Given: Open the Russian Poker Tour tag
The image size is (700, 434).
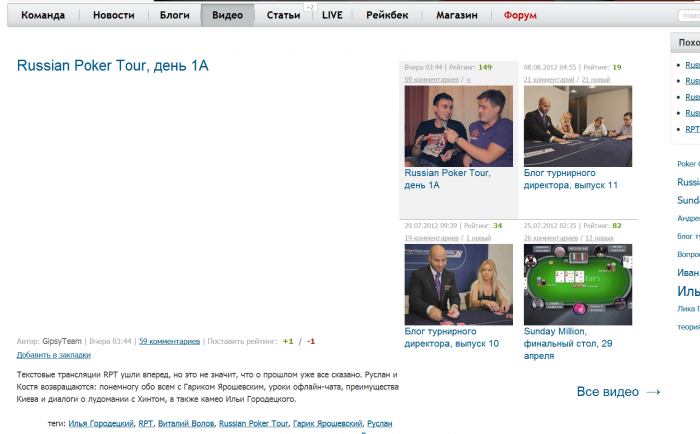Looking at the screenshot, I should coord(254,423).
